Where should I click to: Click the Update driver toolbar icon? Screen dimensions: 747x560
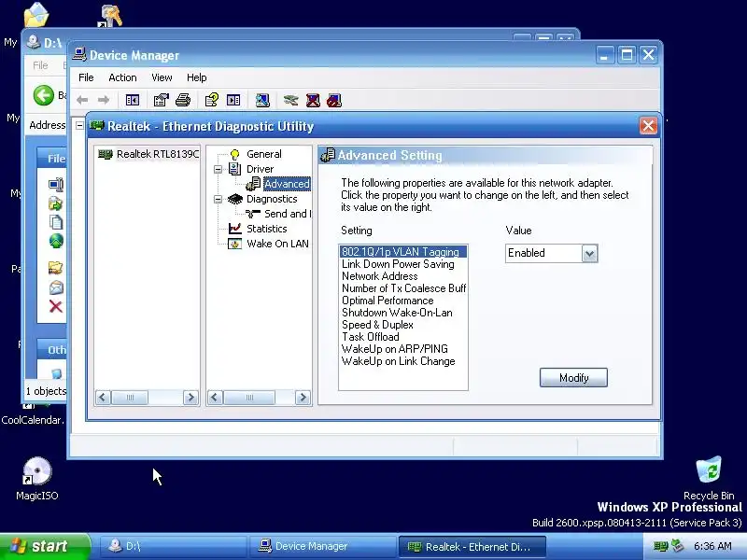(290, 100)
